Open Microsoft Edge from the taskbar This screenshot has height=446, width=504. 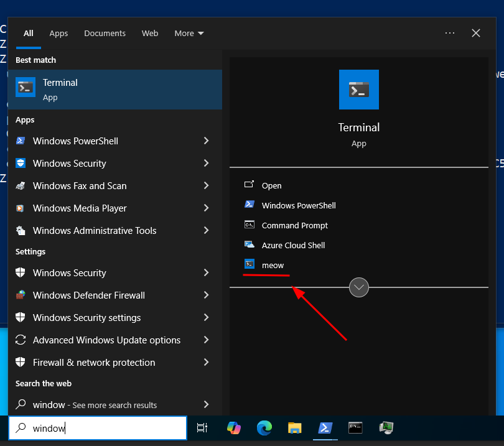[264, 428]
